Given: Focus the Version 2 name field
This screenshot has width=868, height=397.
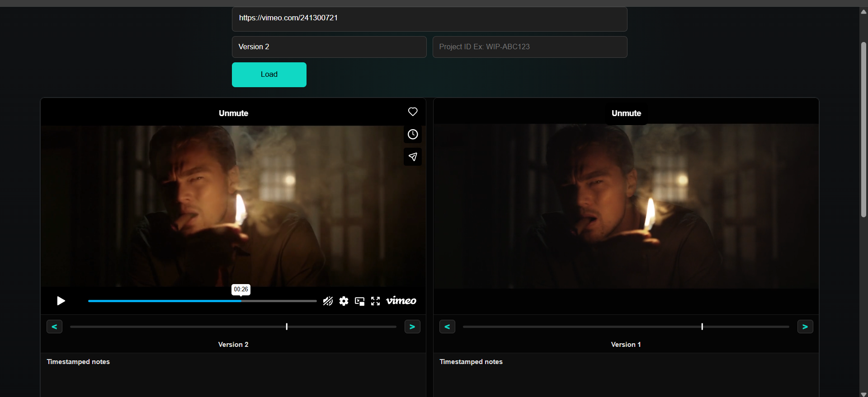Looking at the screenshot, I should pos(329,47).
